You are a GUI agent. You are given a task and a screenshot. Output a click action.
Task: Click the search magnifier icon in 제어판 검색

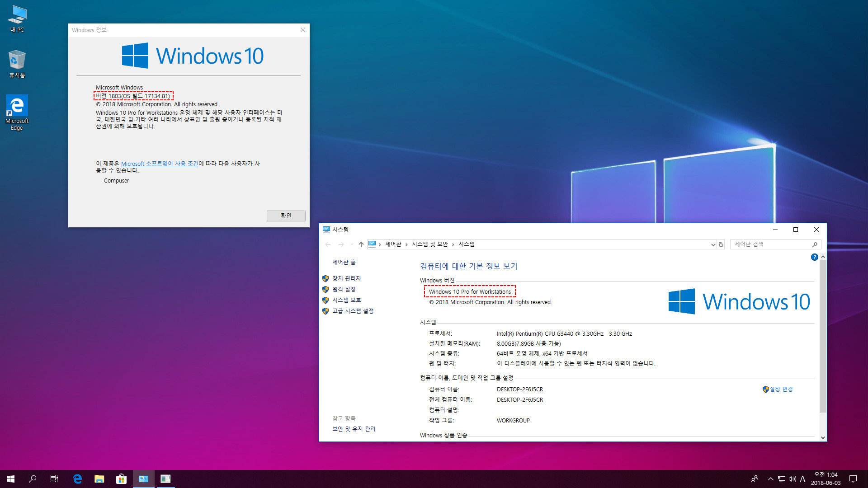[815, 244]
